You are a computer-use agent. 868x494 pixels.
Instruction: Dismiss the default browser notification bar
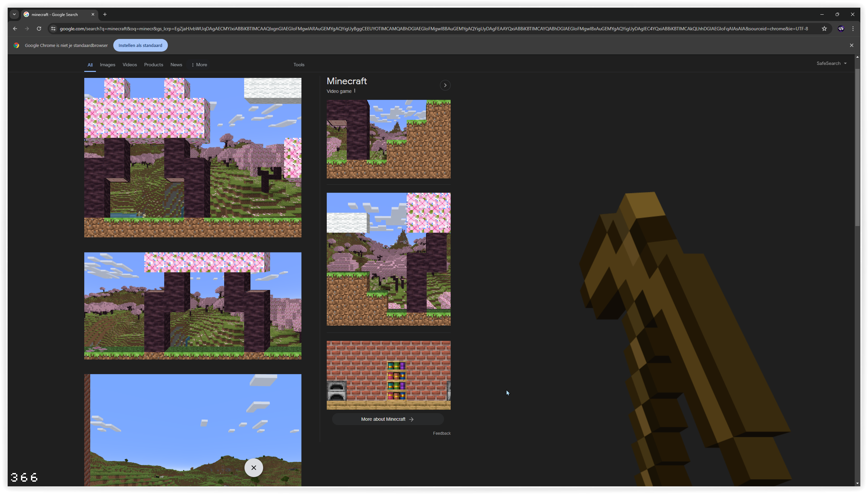[x=851, y=45]
